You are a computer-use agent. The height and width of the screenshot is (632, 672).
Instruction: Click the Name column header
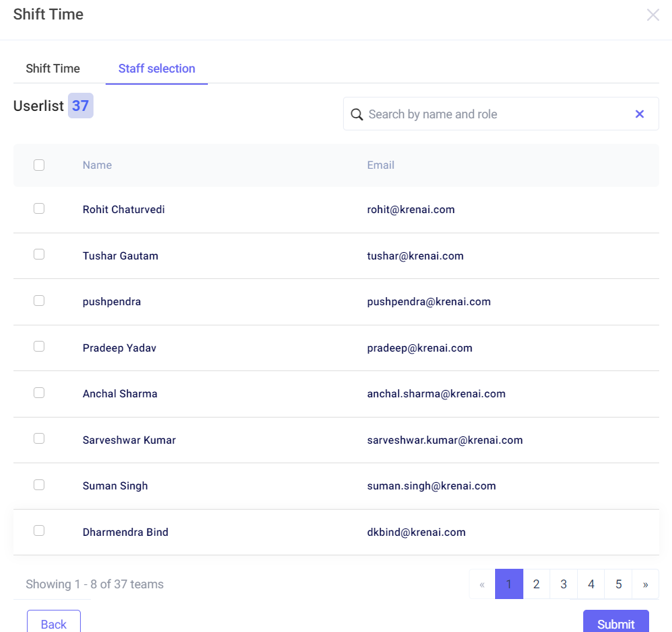(x=98, y=165)
